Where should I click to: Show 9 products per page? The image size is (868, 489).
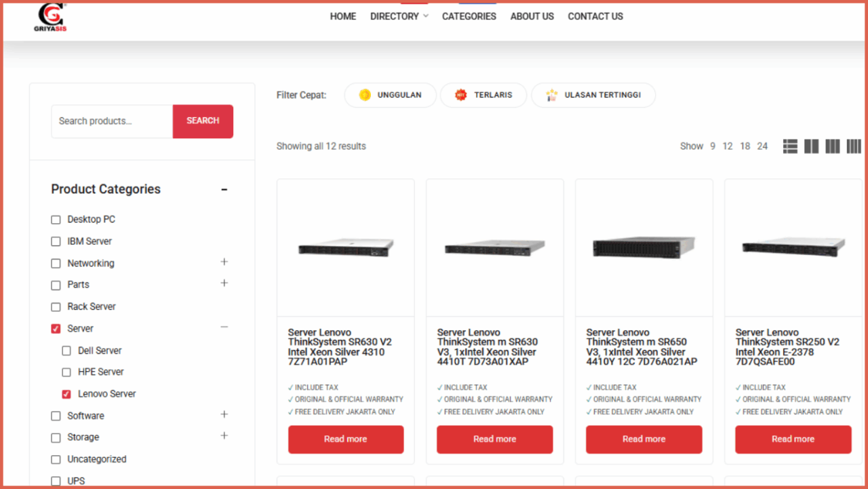(x=713, y=146)
